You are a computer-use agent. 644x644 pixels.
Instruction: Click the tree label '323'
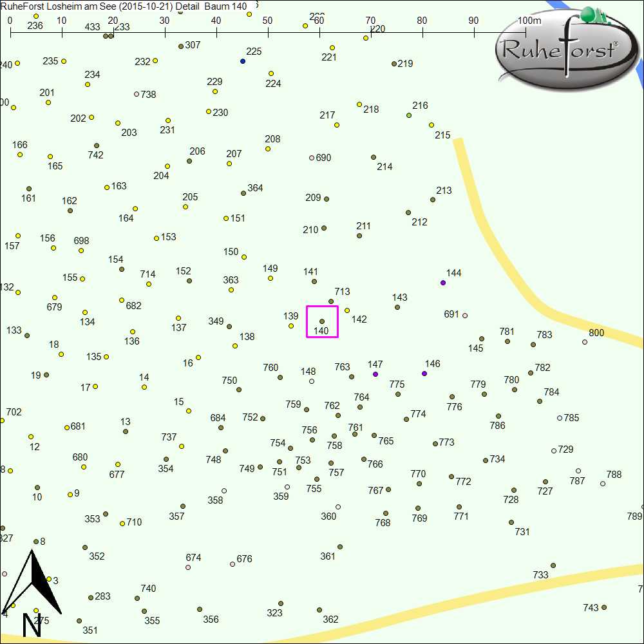274,613
